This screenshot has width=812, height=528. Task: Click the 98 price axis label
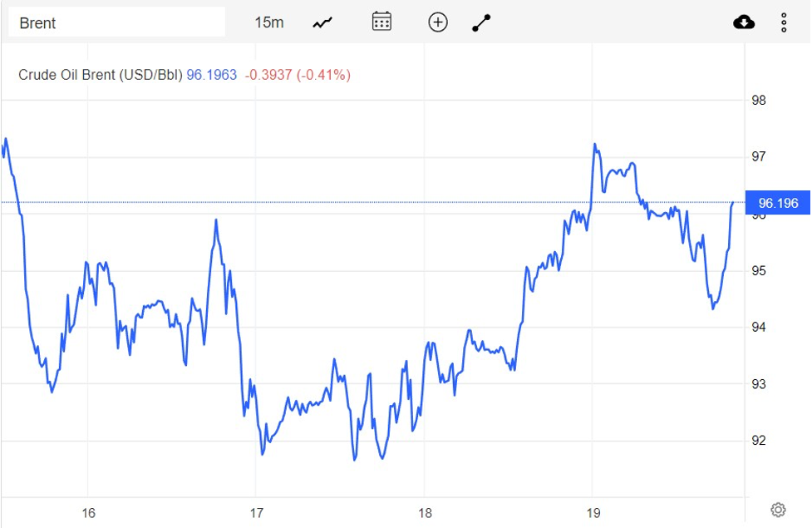pyautogui.click(x=758, y=101)
